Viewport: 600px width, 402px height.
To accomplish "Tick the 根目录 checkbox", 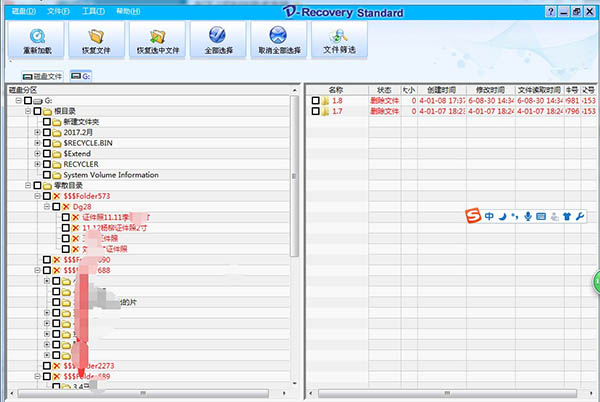I will pos(37,111).
